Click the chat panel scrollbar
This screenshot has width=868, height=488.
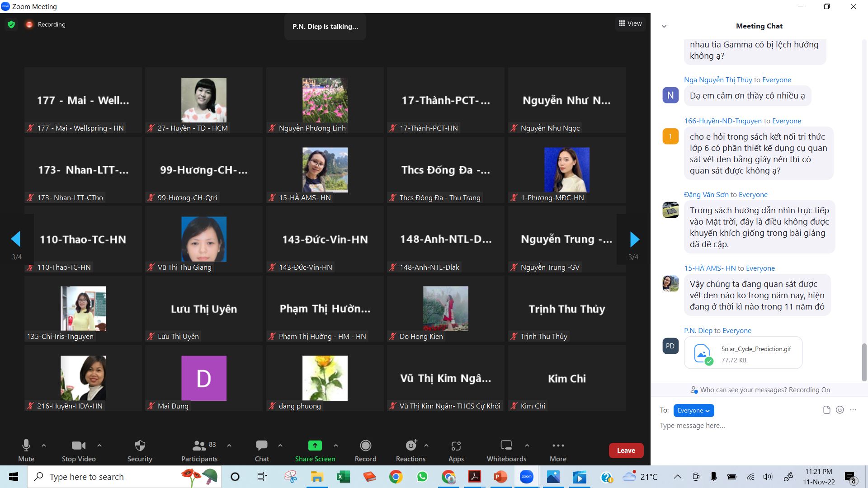coord(864,362)
